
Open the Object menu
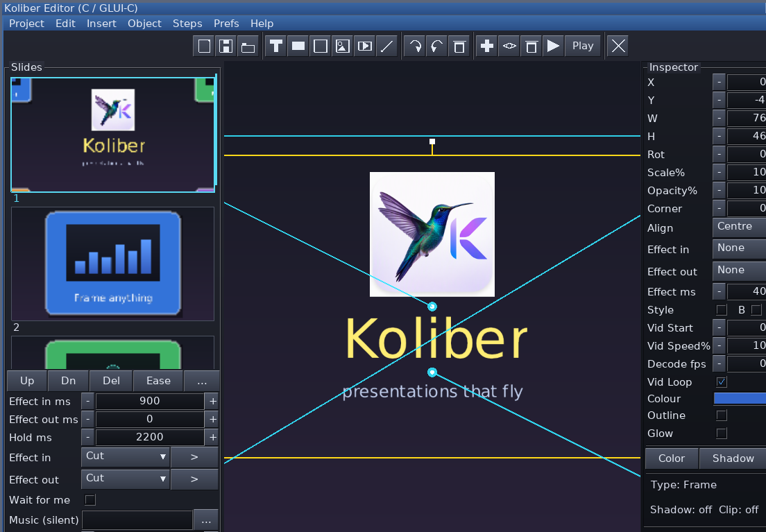click(x=144, y=24)
